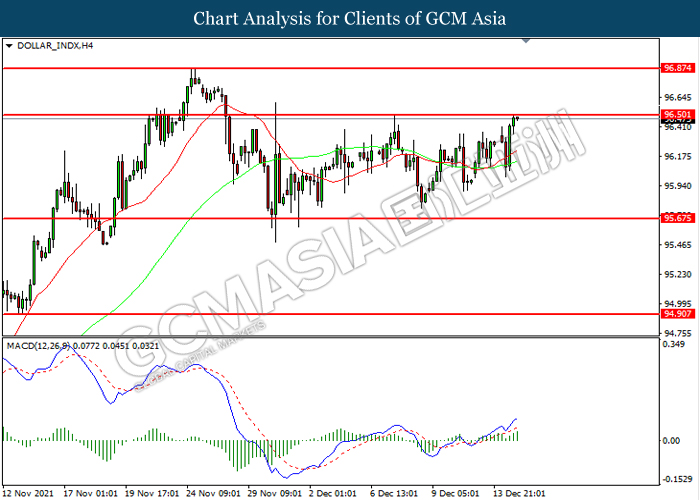Select the 95.675 support price label
This screenshot has height=500, width=700.
pos(678,218)
